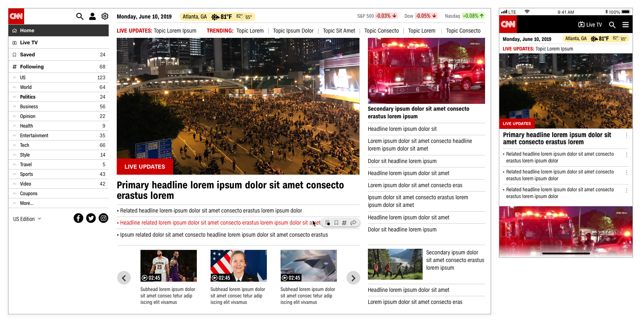Click weather icon in desktop top bar
Image resolution: width=644 pixels, height=322 pixels.
(215, 17)
